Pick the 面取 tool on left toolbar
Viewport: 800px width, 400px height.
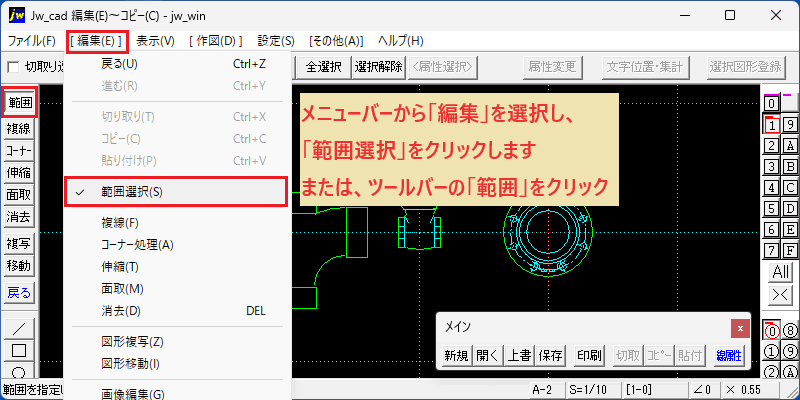(x=19, y=195)
